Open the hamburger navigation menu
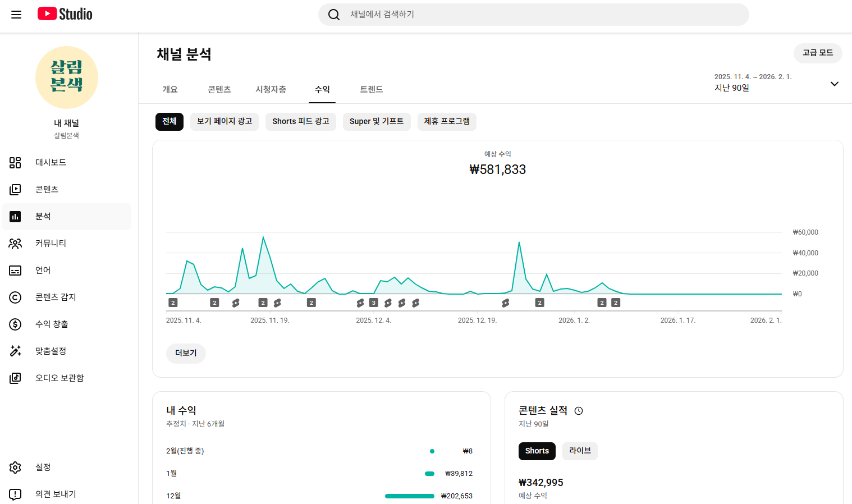Image resolution: width=852 pixels, height=504 pixels. (16, 15)
